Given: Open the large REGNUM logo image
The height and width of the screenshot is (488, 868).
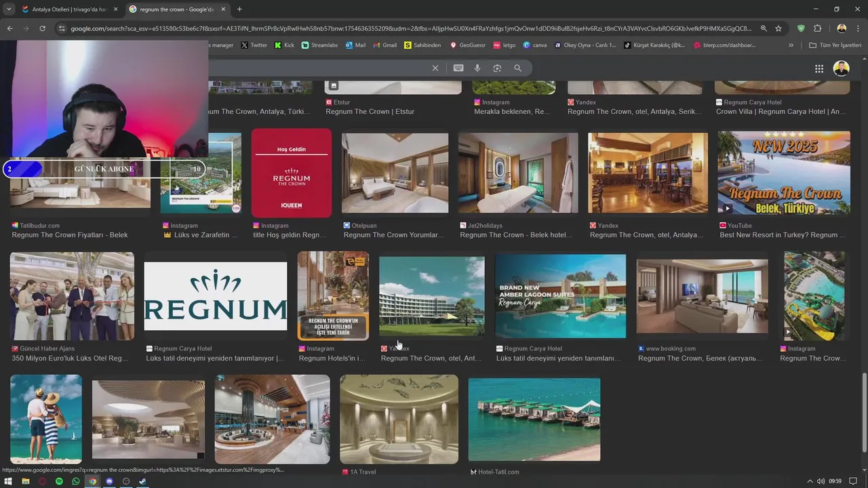Looking at the screenshot, I should (216, 296).
